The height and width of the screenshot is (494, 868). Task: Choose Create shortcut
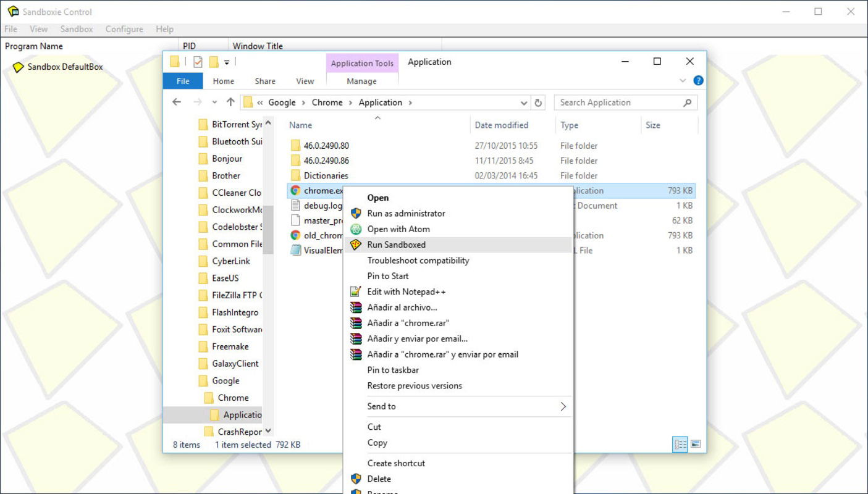click(x=458, y=463)
